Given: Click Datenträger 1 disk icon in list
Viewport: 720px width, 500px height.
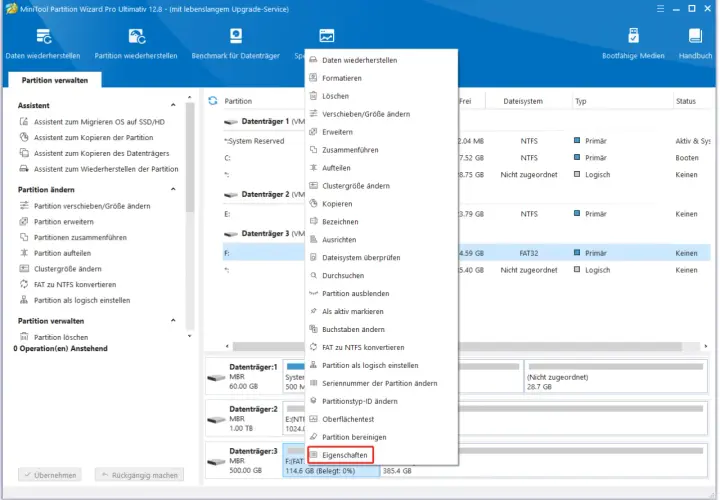Looking at the screenshot, I should click(231, 122).
